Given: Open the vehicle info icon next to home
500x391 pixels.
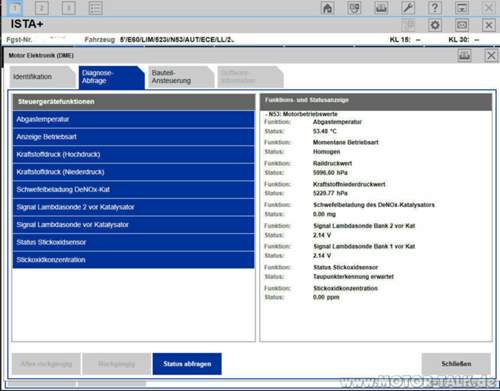Looking at the screenshot, I should tap(354, 8).
